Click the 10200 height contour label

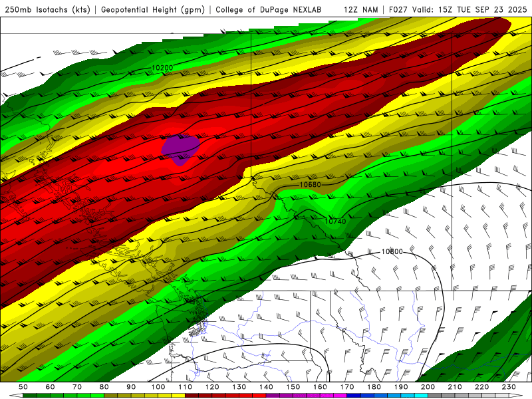tap(162, 68)
